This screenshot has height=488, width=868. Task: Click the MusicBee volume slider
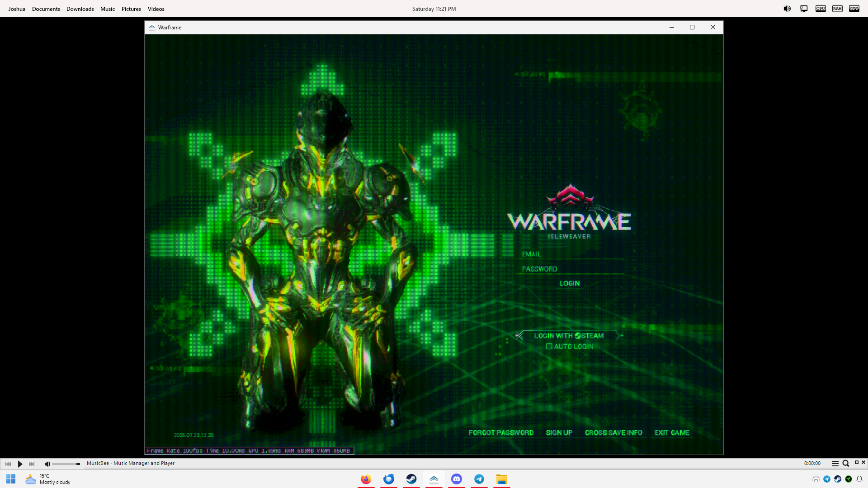pyautogui.click(x=66, y=464)
